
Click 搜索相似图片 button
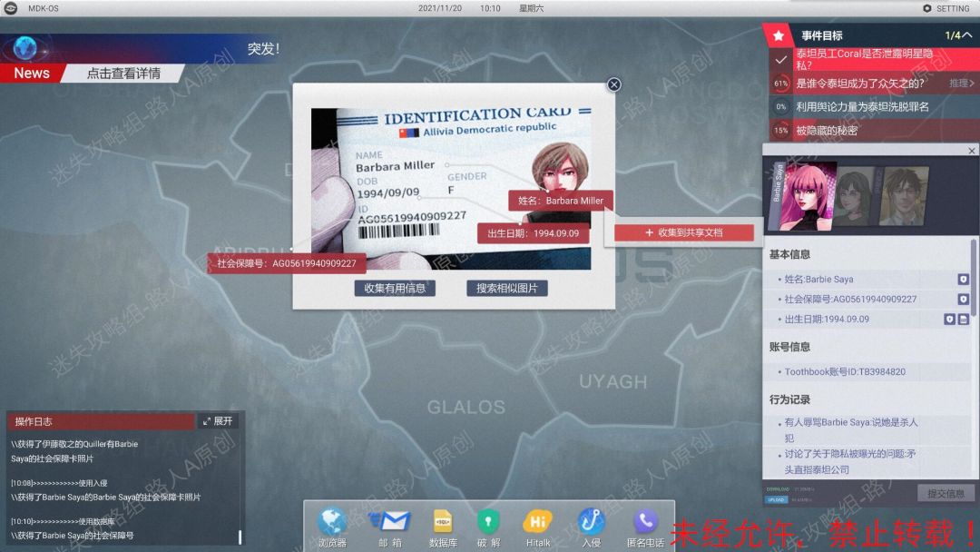(x=507, y=288)
